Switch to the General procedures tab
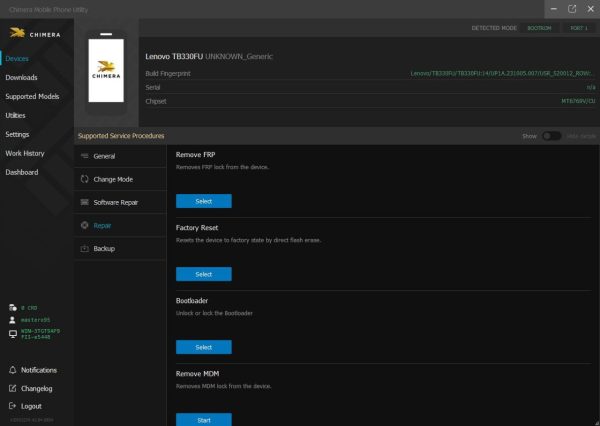 pos(120,156)
